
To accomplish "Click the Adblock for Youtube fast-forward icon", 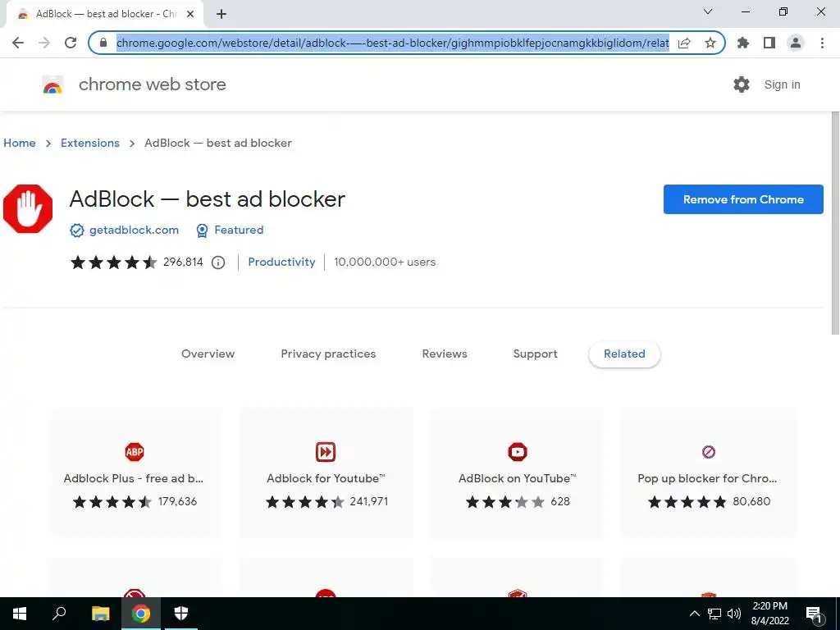I will (326, 452).
